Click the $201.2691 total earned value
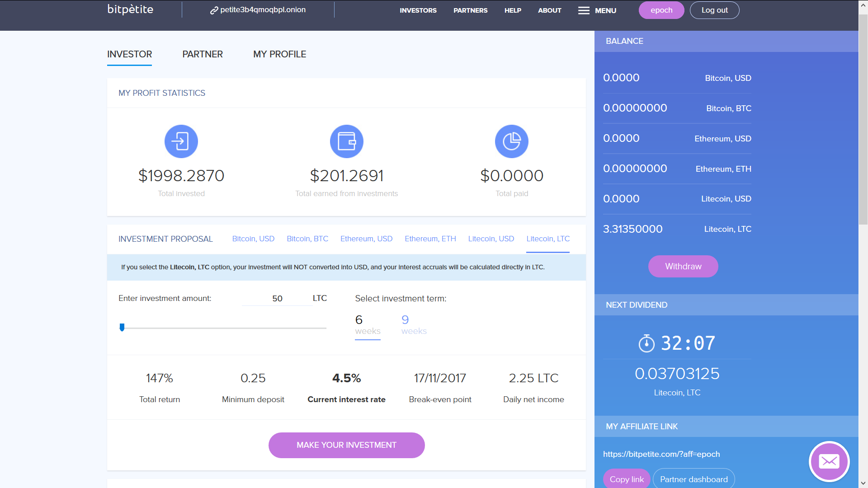Viewport: 868px width, 488px height. tap(347, 175)
